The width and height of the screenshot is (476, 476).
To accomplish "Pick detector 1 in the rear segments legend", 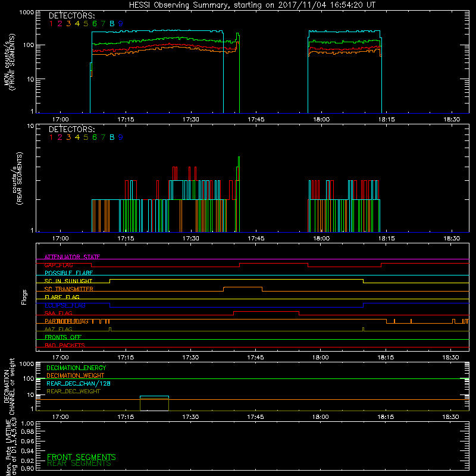I will click(x=51, y=137).
